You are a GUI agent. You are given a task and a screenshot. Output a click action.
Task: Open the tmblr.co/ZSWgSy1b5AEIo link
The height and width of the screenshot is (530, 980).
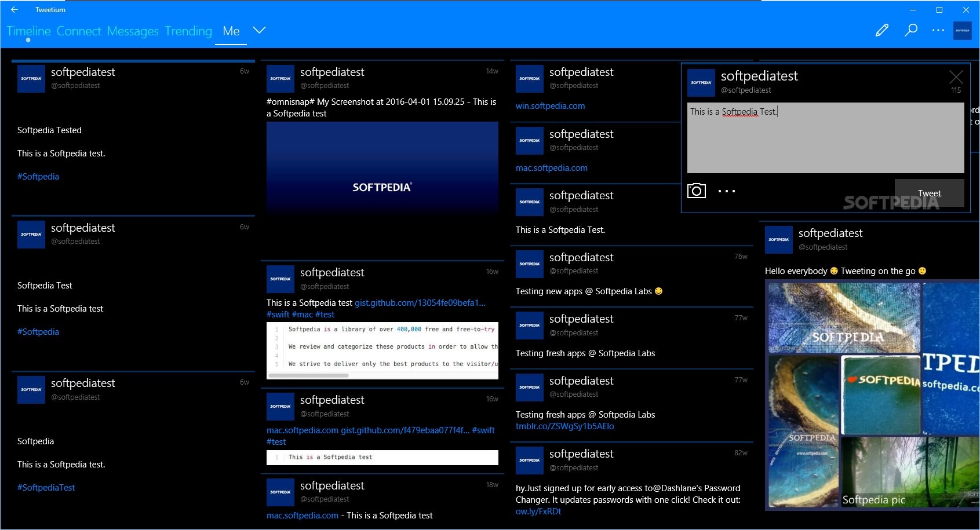pyautogui.click(x=564, y=426)
